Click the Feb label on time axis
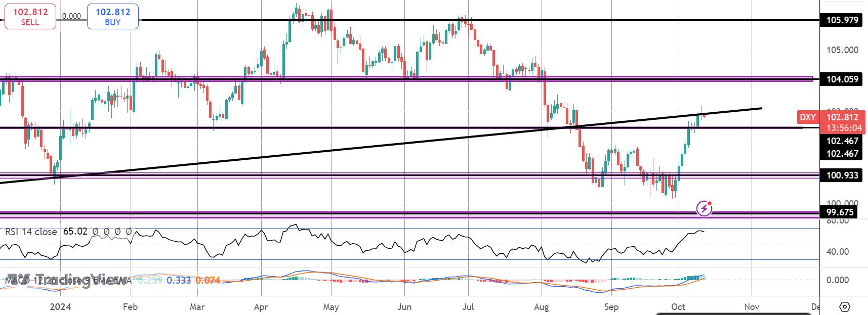This screenshot has height=315, width=868. 131,307
